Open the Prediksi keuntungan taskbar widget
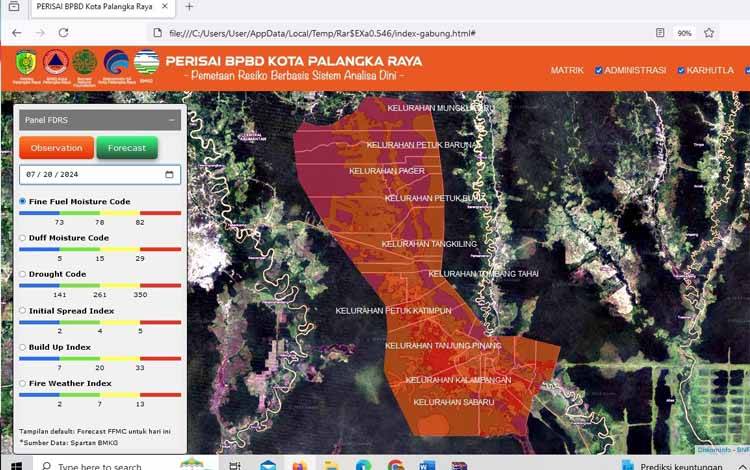Viewport: 750px width, 470px height. click(673, 466)
